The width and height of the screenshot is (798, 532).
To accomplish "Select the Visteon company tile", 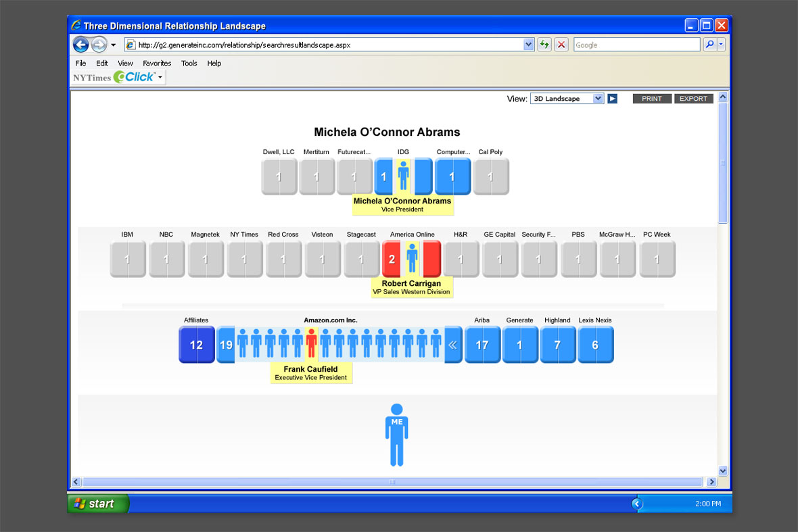I will coord(323,259).
